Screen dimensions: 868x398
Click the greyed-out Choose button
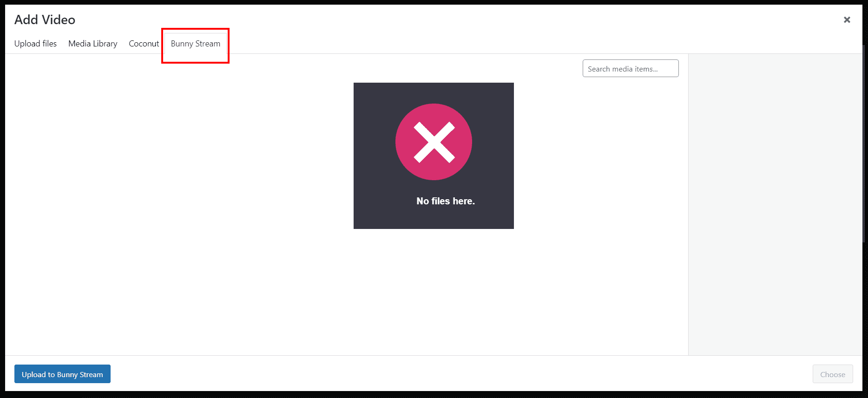click(833, 374)
